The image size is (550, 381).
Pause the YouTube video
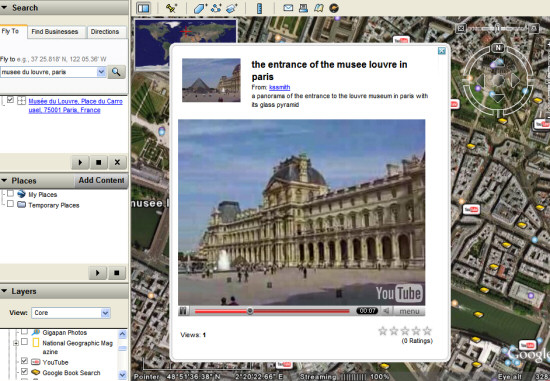coord(183,311)
